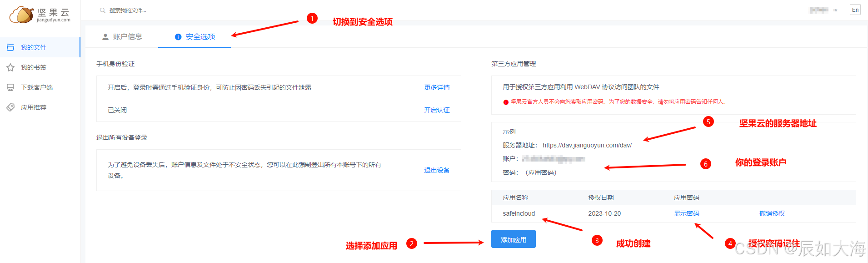
Task: Click the 应用密码 column header
Action: pos(686,197)
